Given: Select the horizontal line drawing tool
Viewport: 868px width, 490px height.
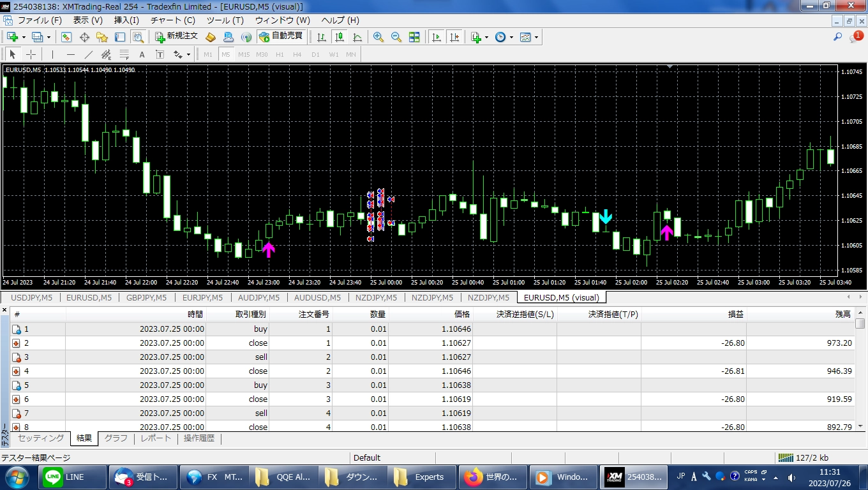Looking at the screenshot, I should pos(71,54).
